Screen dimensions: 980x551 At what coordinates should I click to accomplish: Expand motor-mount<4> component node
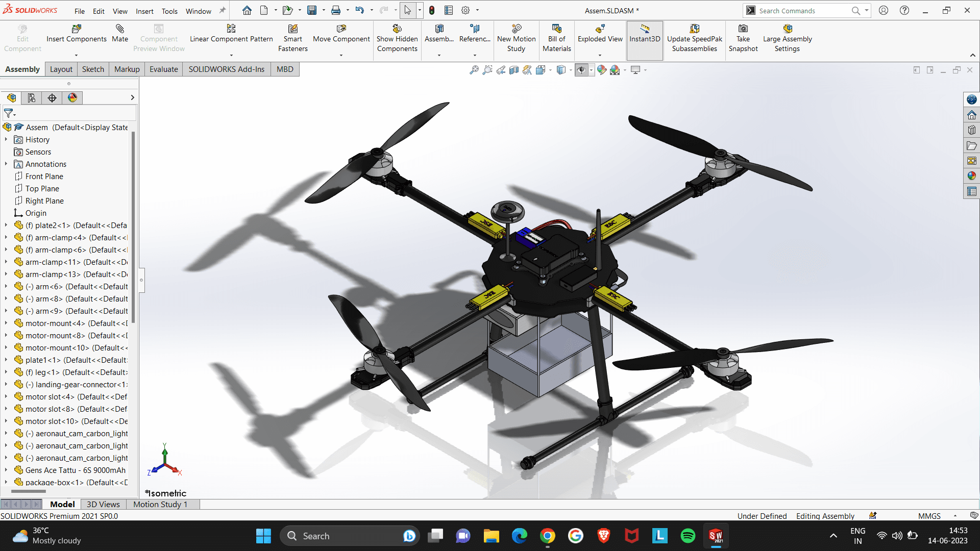[6, 323]
